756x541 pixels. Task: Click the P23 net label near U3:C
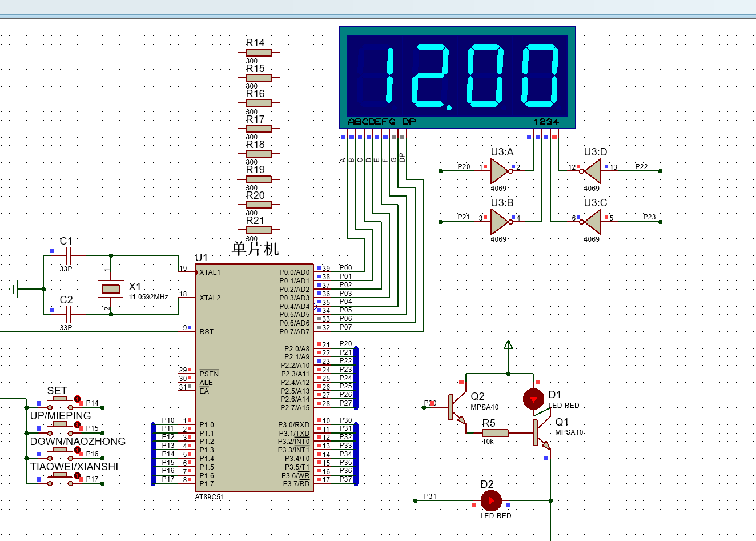649,217
